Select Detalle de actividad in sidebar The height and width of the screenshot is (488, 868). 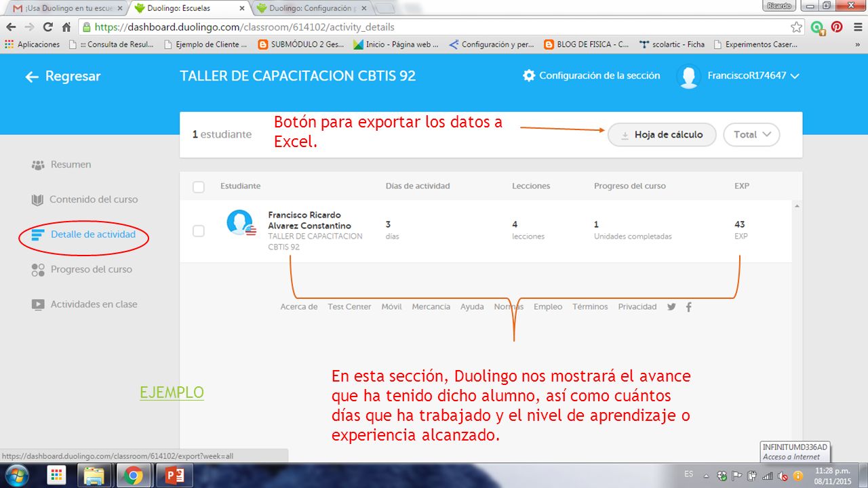point(83,235)
